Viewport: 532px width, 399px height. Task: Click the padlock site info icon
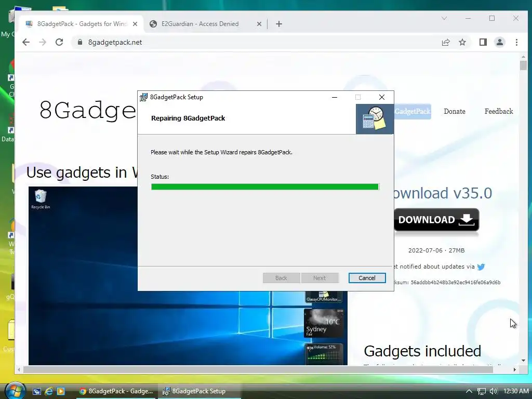[79, 42]
